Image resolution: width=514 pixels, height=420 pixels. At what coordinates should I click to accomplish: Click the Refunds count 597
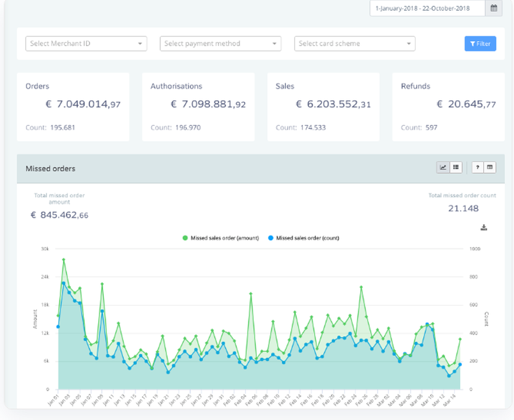point(431,127)
